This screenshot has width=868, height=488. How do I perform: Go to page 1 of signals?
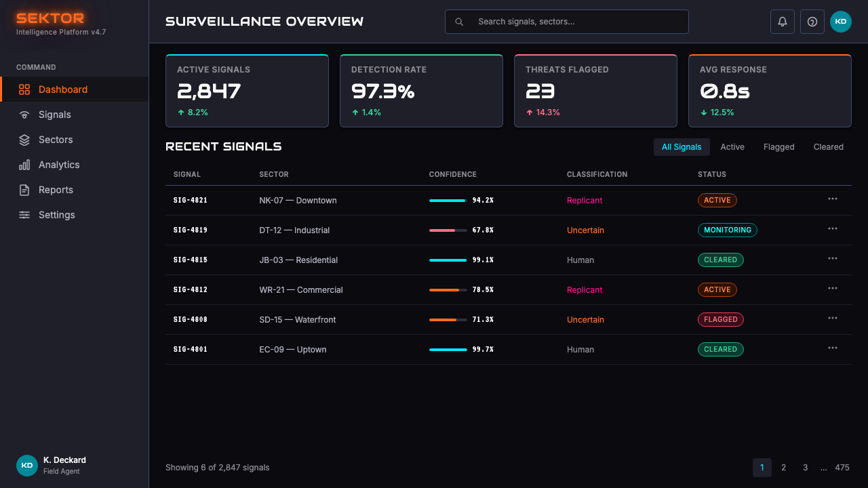coord(762,468)
